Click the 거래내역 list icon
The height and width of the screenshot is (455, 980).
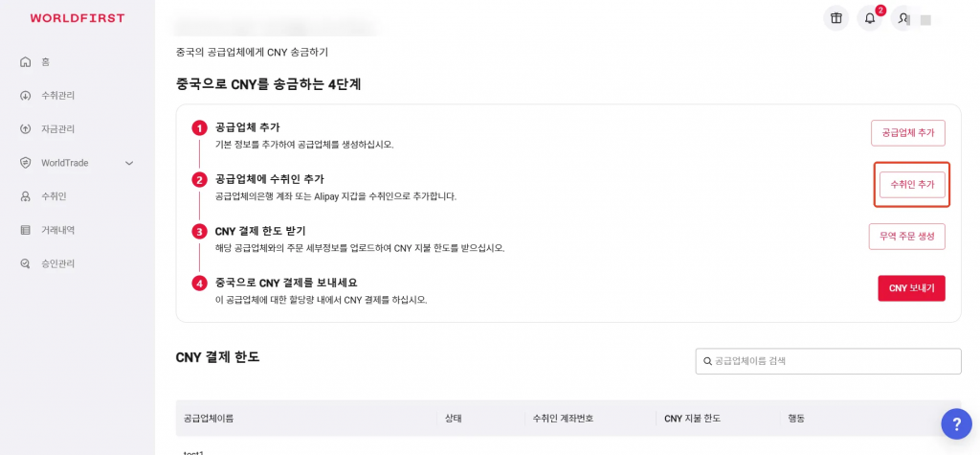coord(25,230)
